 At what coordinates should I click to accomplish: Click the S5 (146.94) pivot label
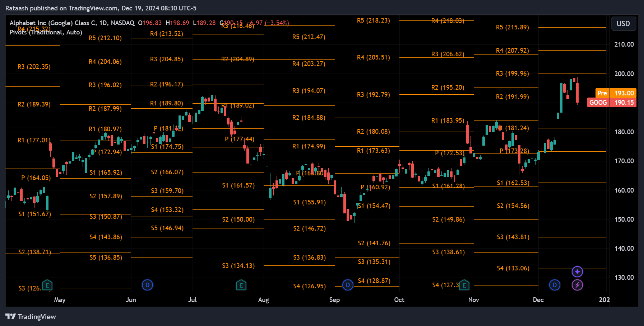(167, 228)
